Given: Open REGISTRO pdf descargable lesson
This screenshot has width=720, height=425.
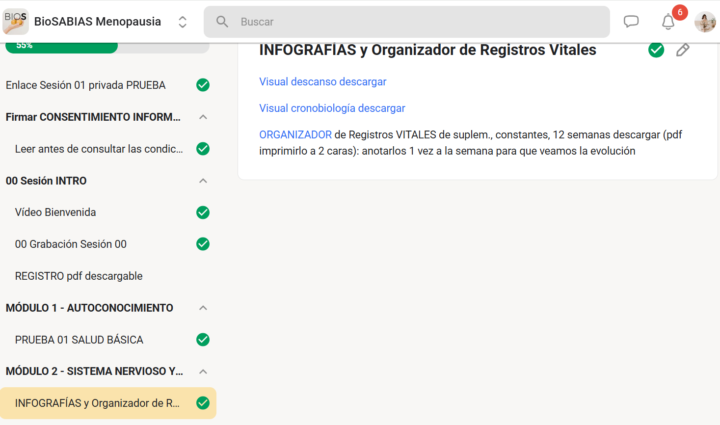Looking at the screenshot, I should [x=79, y=276].
